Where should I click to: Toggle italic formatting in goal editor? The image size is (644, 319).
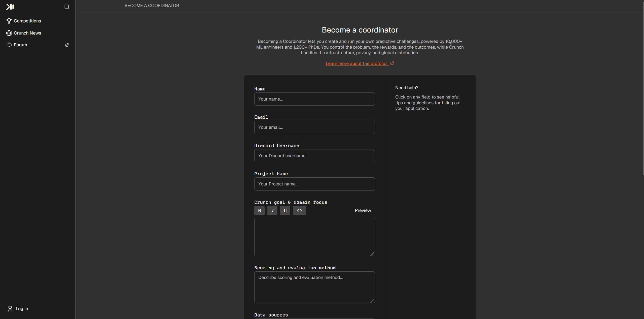tap(272, 211)
